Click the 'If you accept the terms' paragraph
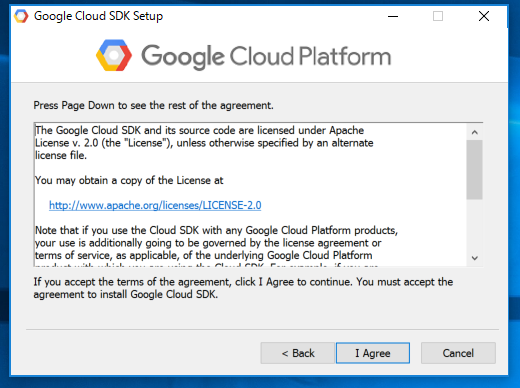520x388 pixels. point(243,288)
